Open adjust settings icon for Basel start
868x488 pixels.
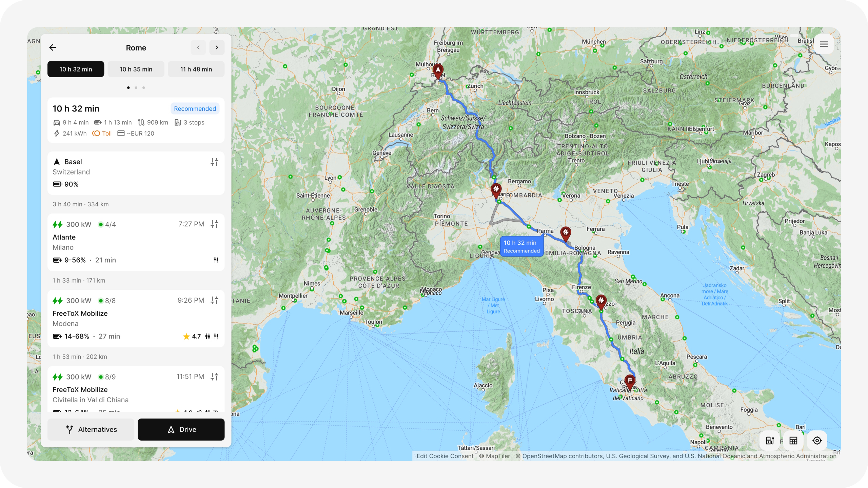(x=214, y=162)
